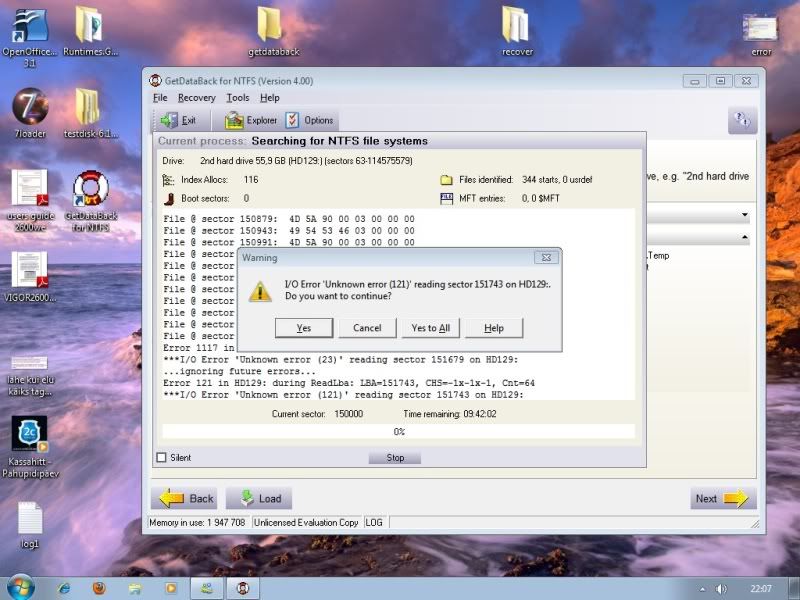
Task: Click the Files identified folder icon
Action: pyautogui.click(x=446, y=180)
